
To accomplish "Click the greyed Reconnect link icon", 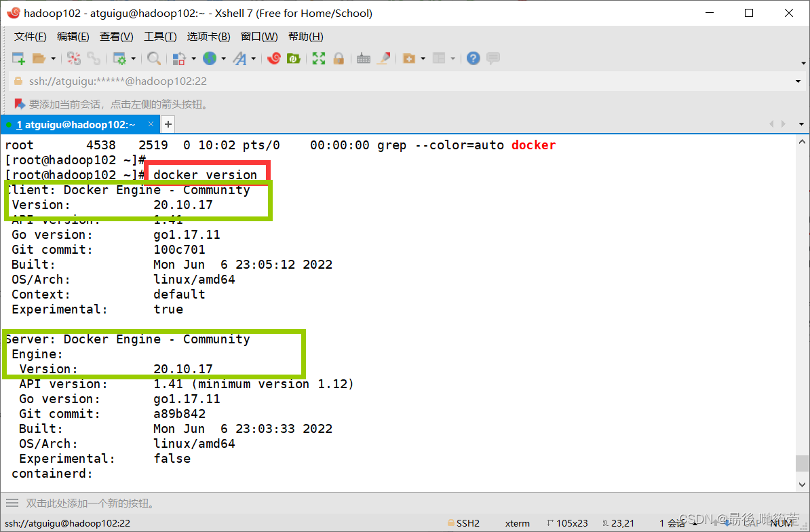I will (94, 58).
